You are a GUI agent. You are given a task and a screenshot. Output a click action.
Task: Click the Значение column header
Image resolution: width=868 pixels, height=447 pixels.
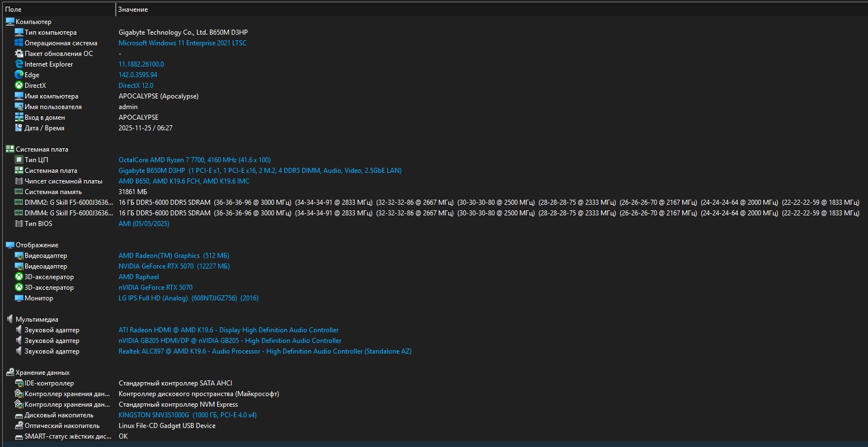click(491, 10)
